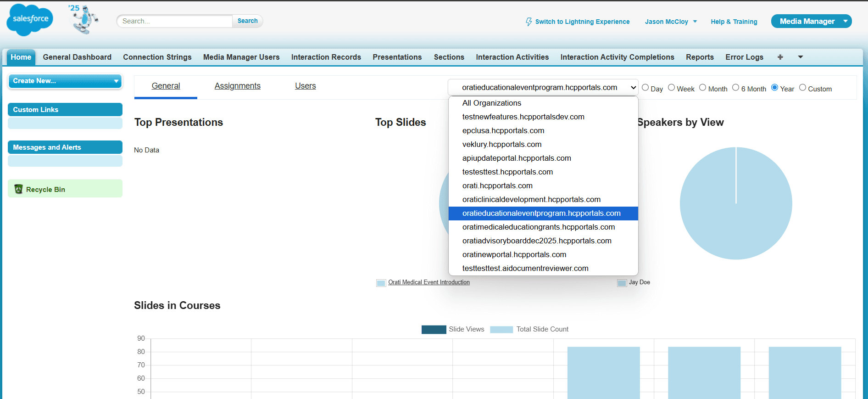
Task: Choose orati.hcpportals.com option
Action: [x=543, y=185]
